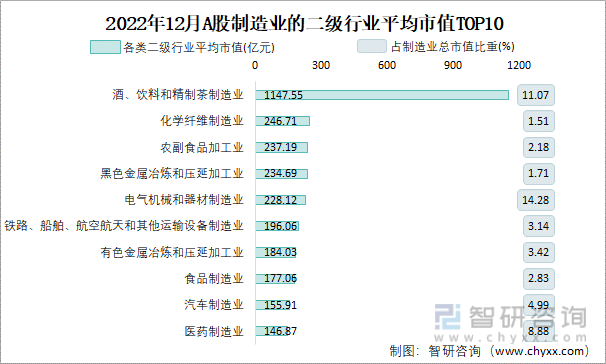Screen dimensions: 606x364
Task: Click the gray legend swatch for 占制造业总市值比重
Action: [x=372, y=46]
